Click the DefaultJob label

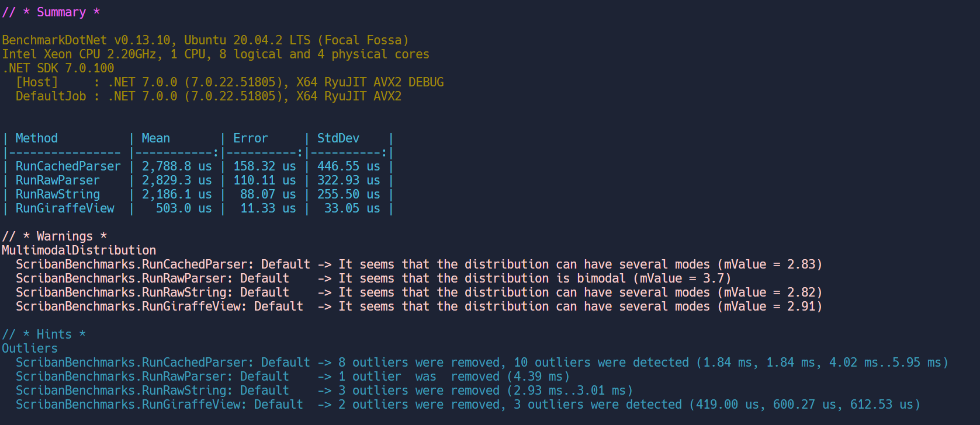(x=51, y=96)
